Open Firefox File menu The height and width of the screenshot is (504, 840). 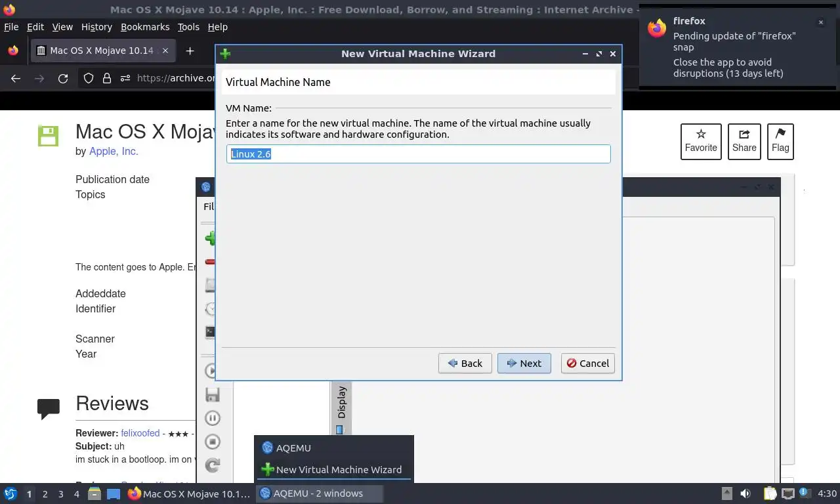11,27
